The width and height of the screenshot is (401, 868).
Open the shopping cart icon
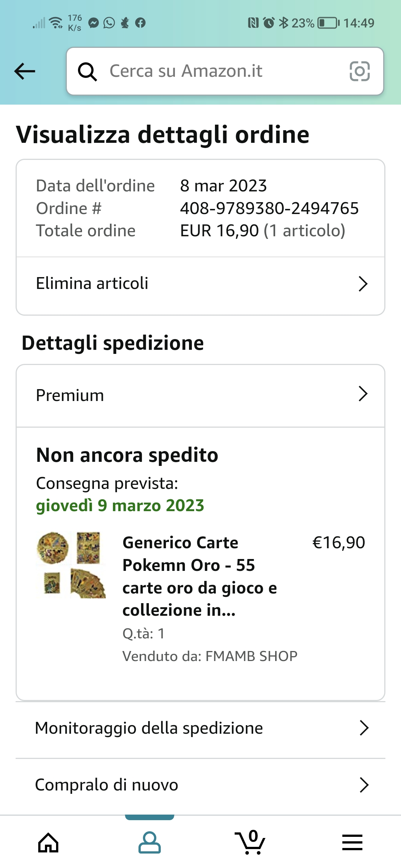[251, 842]
